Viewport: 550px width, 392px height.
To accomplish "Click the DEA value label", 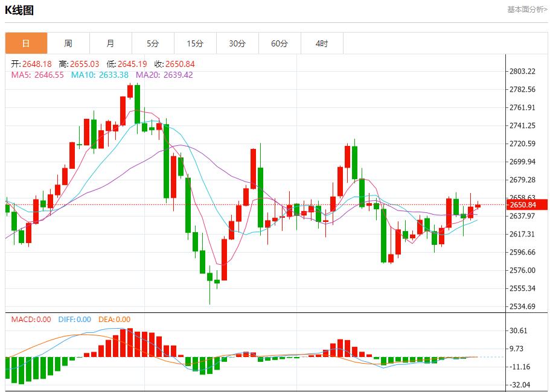I will pos(114,320).
